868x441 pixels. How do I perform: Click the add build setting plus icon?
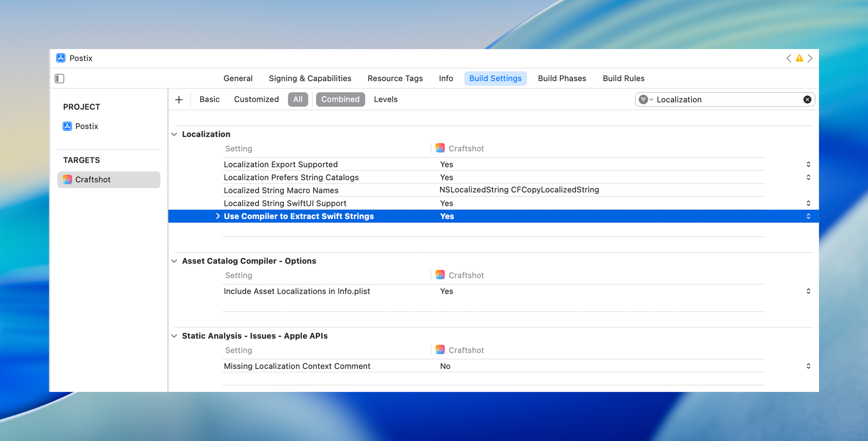(x=179, y=100)
